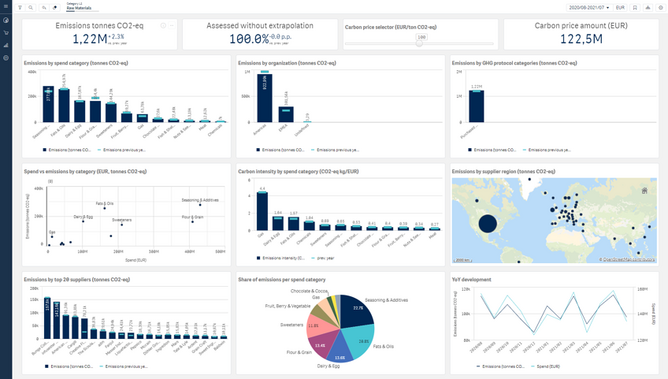The width and height of the screenshot is (668, 379).
Task: Toggle prev year legend in carbon intensity chart
Action: pyautogui.click(x=323, y=258)
